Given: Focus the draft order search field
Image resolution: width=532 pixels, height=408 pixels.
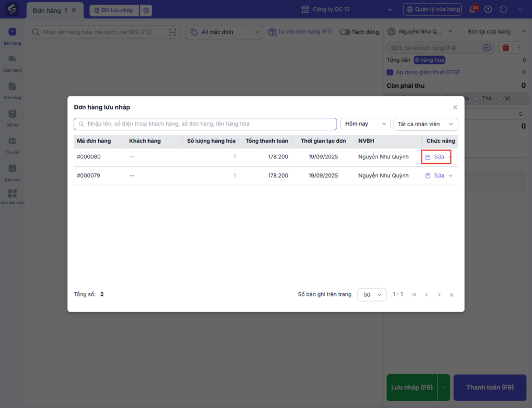Looking at the screenshot, I should (205, 124).
